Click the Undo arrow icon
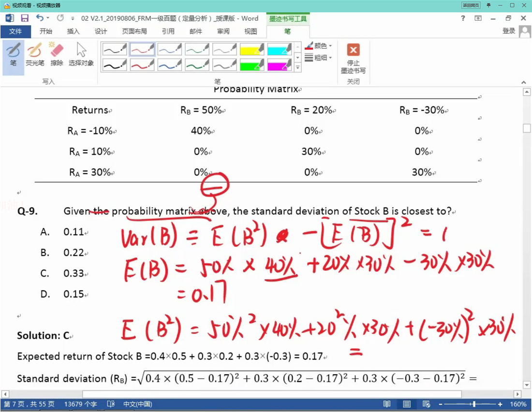Viewport: 532px width, 412px height. [x=40, y=18]
